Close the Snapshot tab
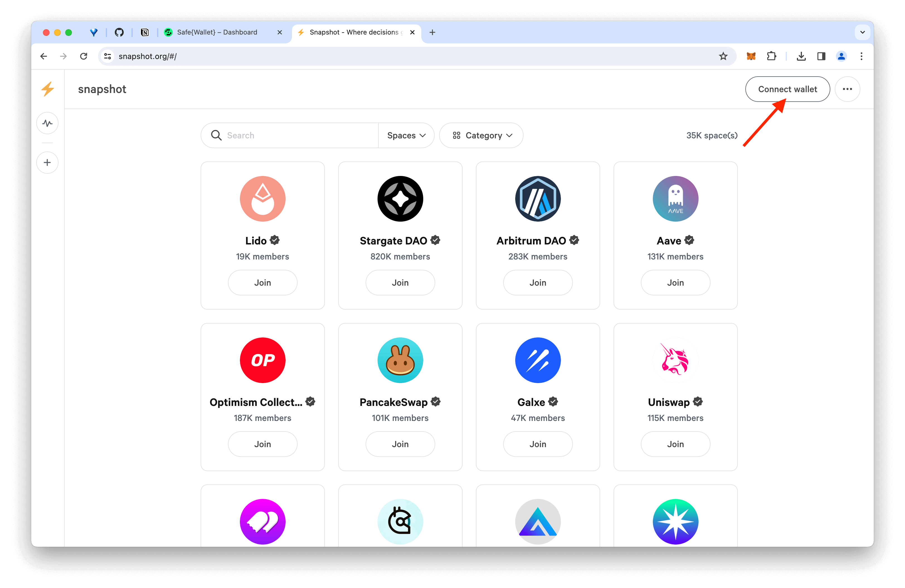905x588 pixels. [412, 32]
